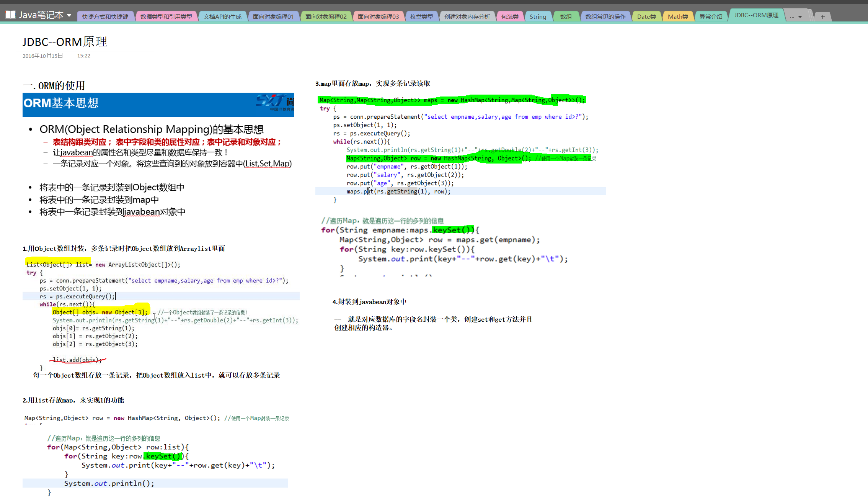868x499 pixels.
Task: Switch to the 枚举类型 section tab
Action: pyautogui.click(x=421, y=16)
